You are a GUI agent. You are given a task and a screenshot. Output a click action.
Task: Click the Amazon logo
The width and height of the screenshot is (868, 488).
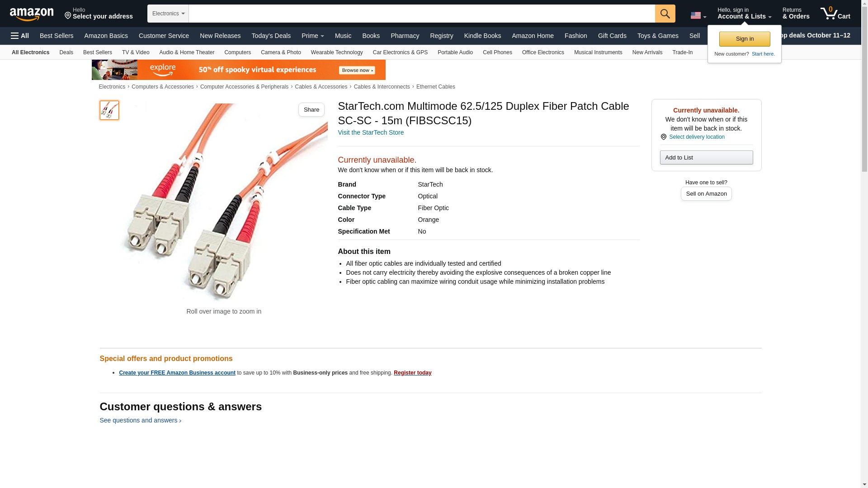pyautogui.click(x=32, y=14)
